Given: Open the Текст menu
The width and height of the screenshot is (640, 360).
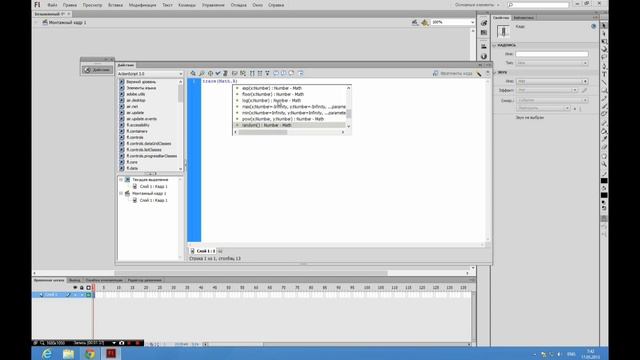Looking at the screenshot, I should point(167,5).
